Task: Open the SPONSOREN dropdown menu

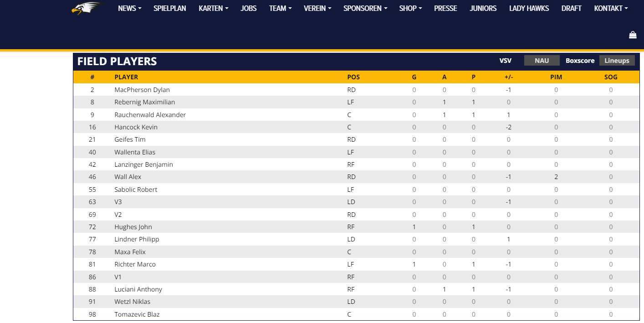Action: (365, 8)
